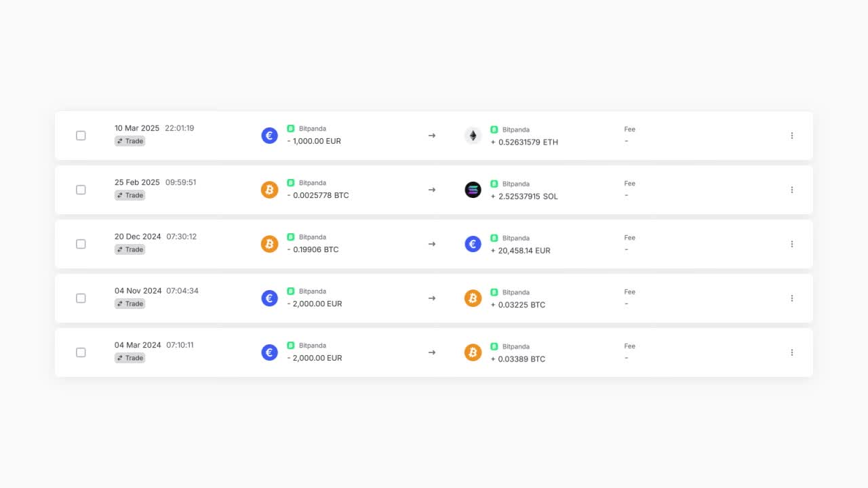Click the amount + 0.03225 BTC
Viewport: 868px width, 488px height.
[x=517, y=305]
